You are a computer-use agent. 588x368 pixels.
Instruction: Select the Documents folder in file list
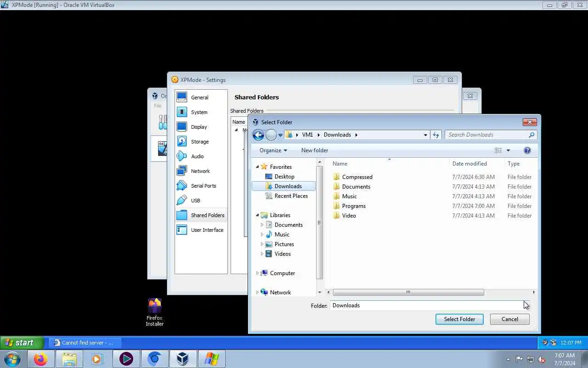(x=356, y=187)
